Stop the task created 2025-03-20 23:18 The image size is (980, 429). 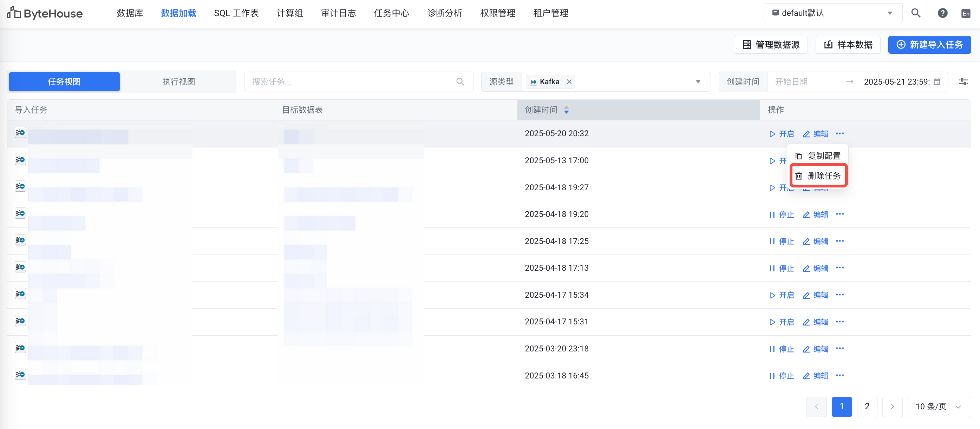coord(782,349)
